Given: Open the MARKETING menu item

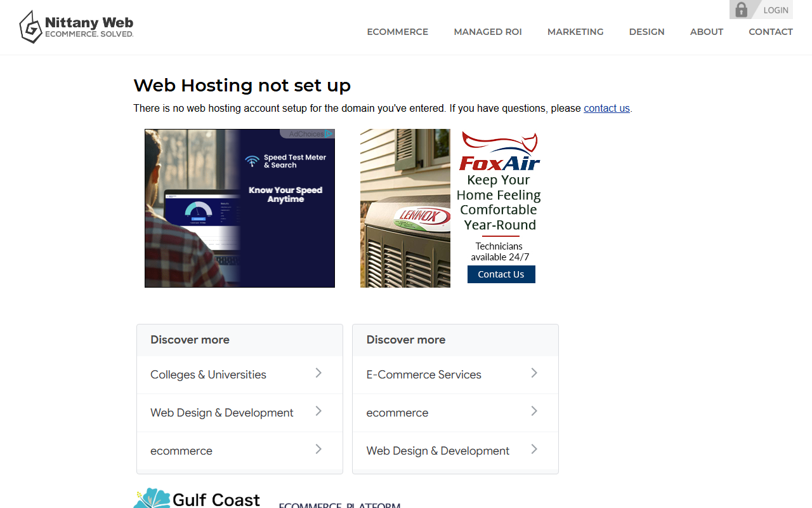Looking at the screenshot, I should tap(575, 32).
